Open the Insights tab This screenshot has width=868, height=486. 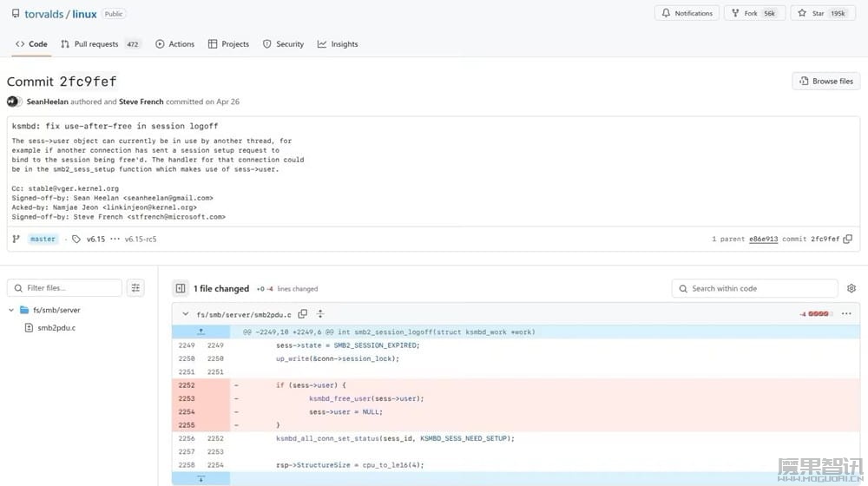coord(338,43)
